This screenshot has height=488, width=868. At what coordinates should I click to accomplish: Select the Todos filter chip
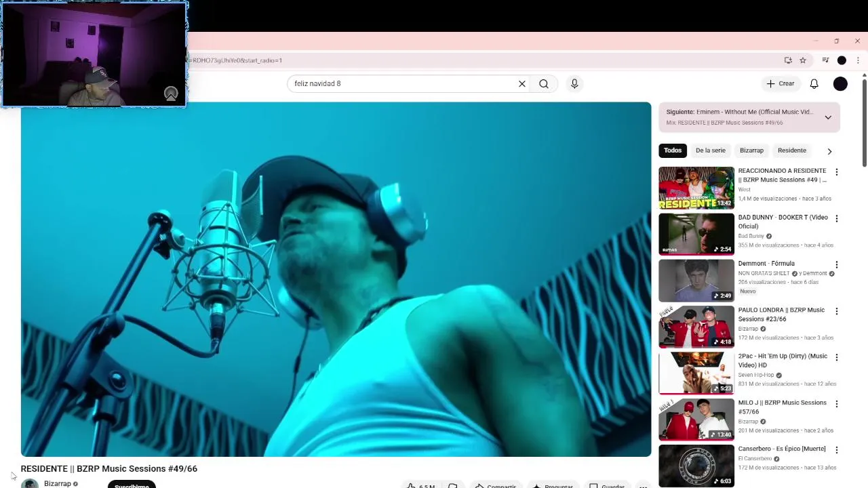tap(673, 150)
